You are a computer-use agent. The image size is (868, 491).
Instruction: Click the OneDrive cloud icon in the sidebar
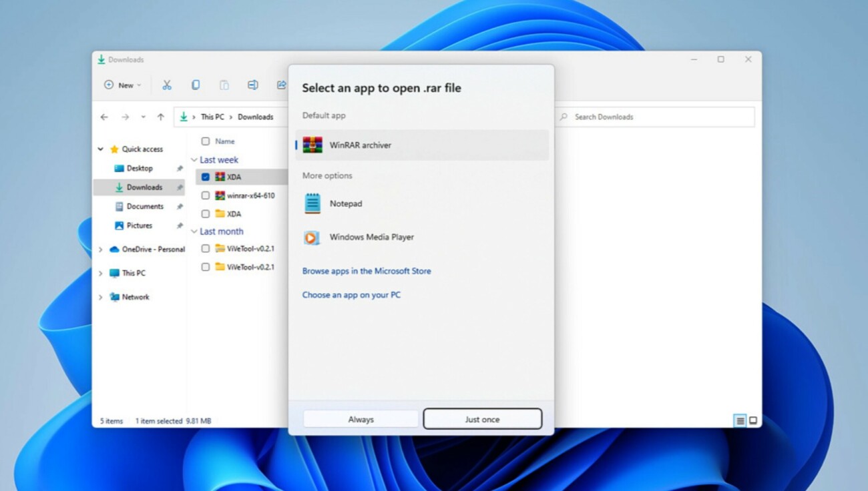click(x=114, y=250)
